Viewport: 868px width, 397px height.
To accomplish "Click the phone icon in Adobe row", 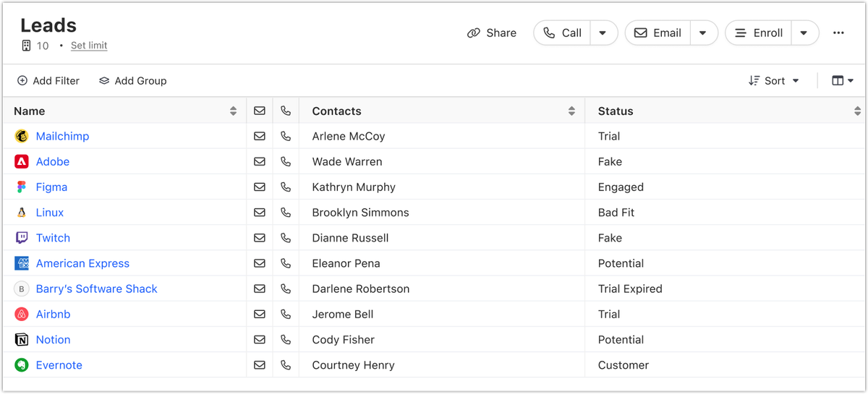I will click(x=286, y=161).
